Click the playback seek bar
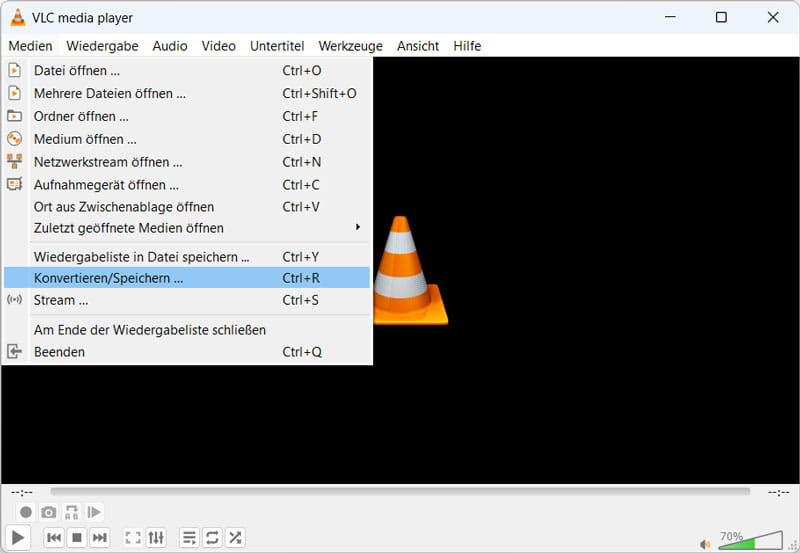Viewport: 800px width, 553px height. [400, 492]
